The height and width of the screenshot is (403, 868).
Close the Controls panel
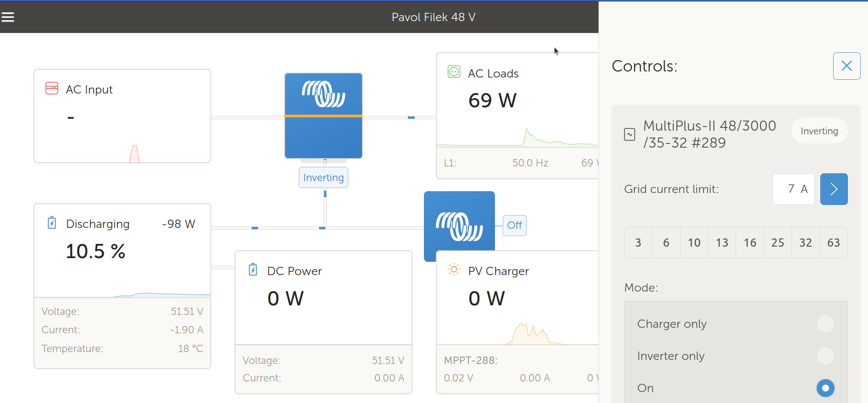coord(846,66)
